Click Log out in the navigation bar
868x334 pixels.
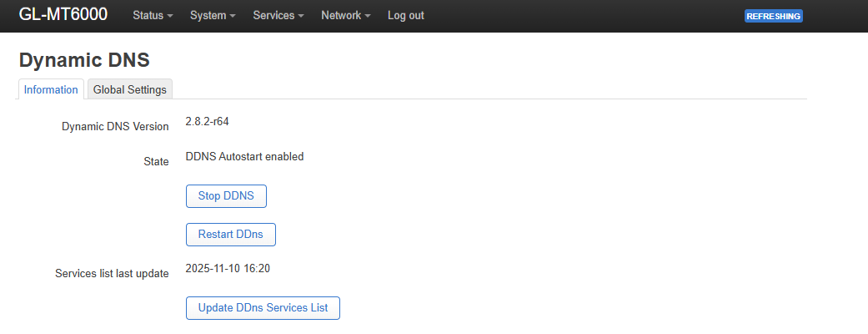(405, 16)
